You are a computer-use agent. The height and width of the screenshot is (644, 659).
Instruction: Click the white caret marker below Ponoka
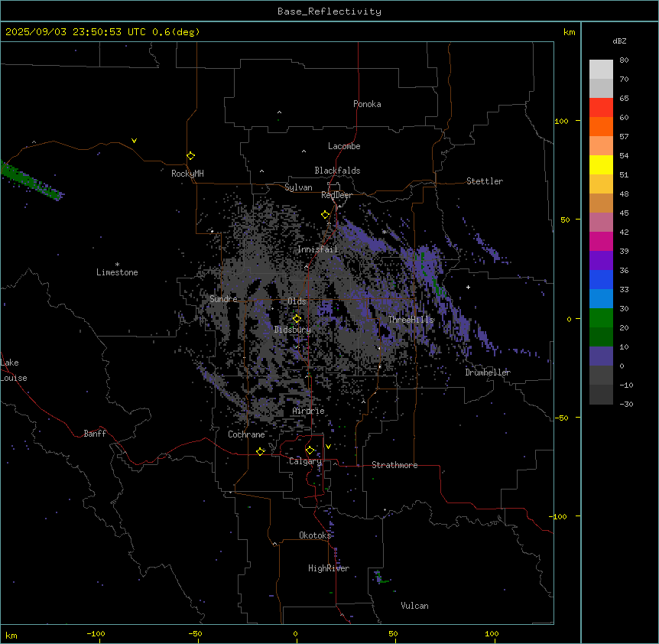tap(279, 112)
